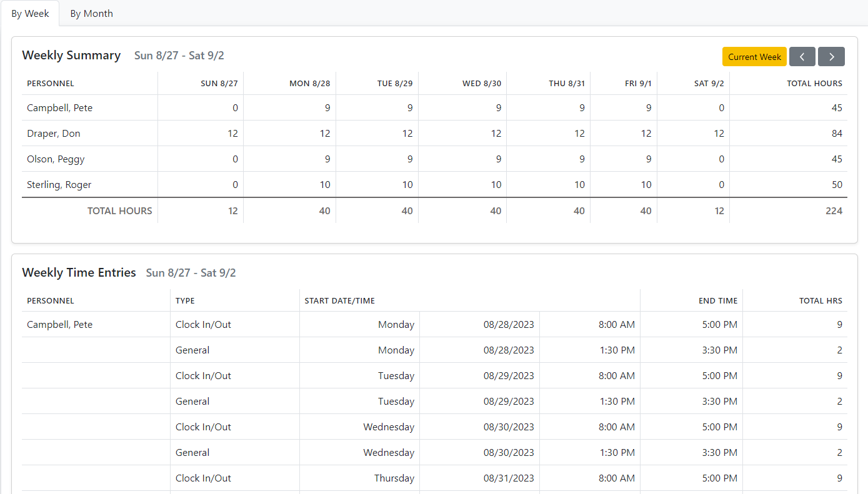Click the 1:30 PM time on Wednesday's General entry

click(x=617, y=452)
